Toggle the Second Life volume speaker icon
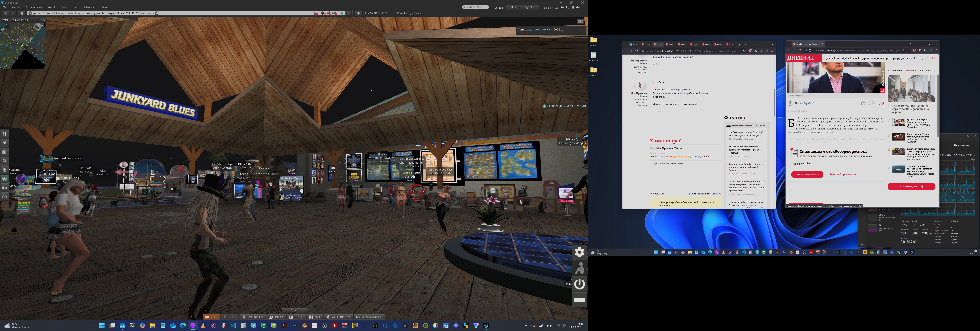 tap(578, 7)
